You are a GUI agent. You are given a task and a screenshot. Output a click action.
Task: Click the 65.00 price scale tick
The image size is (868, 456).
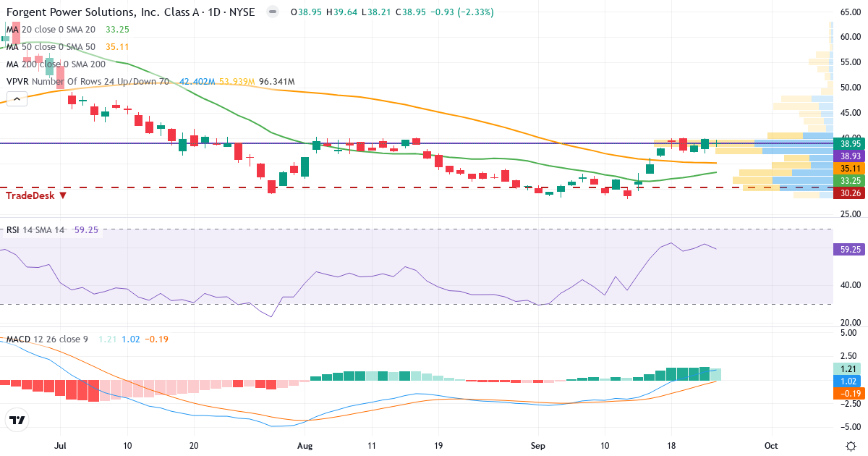coord(849,12)
